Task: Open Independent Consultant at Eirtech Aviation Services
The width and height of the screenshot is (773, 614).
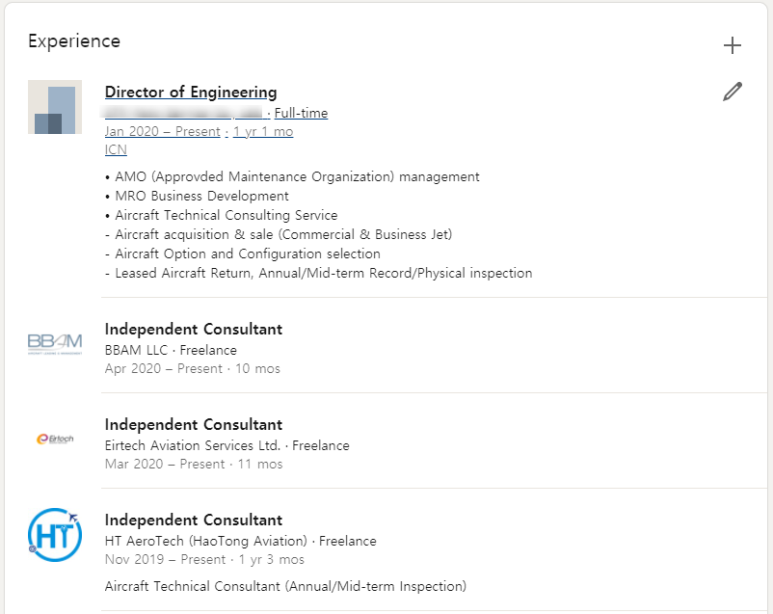Action: (193, 424)
